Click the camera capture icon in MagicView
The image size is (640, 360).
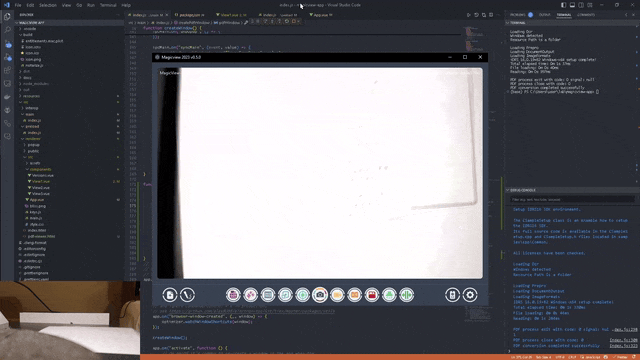point(320,295)
